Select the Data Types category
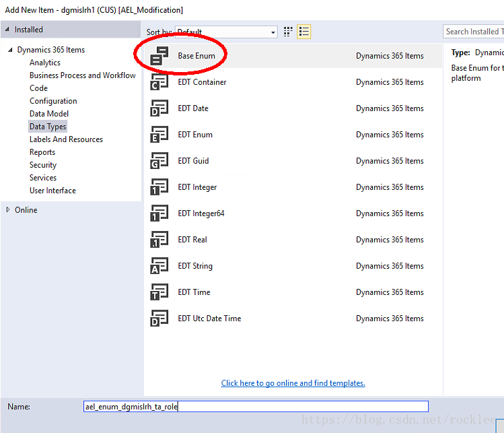Screen dimensions: 504x433 tap(48, 127)
